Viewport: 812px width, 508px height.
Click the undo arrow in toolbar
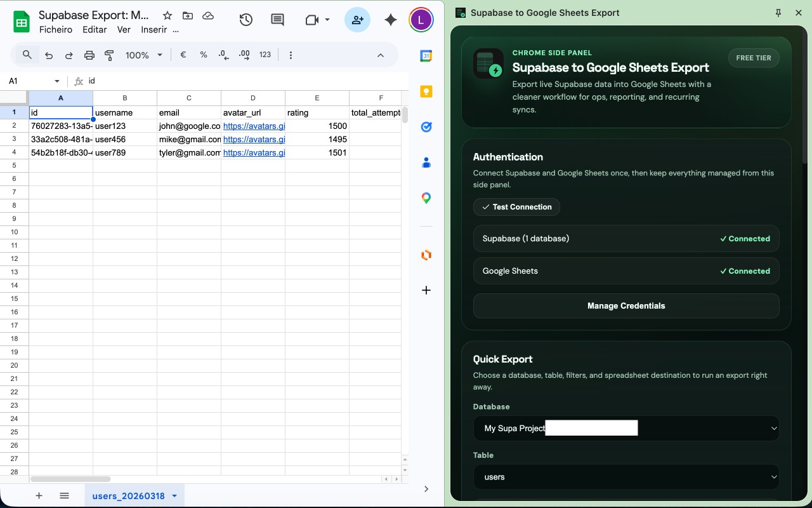(x=49, y=55)
